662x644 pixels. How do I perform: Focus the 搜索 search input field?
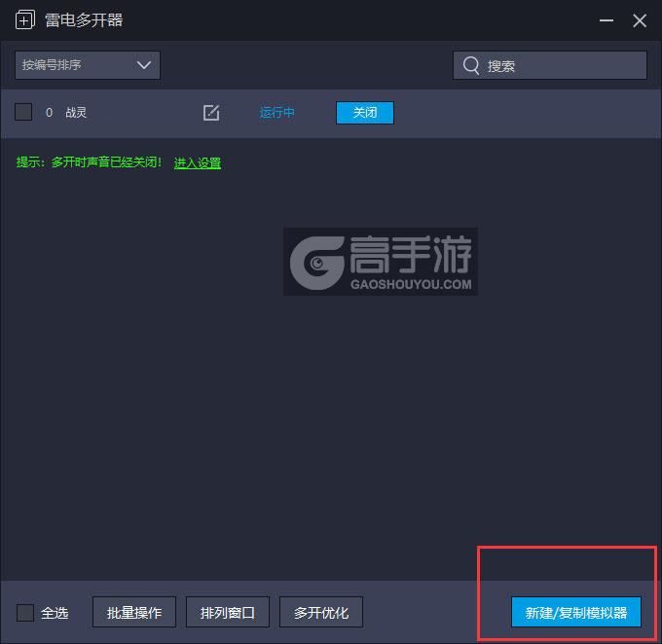point(550,65)
